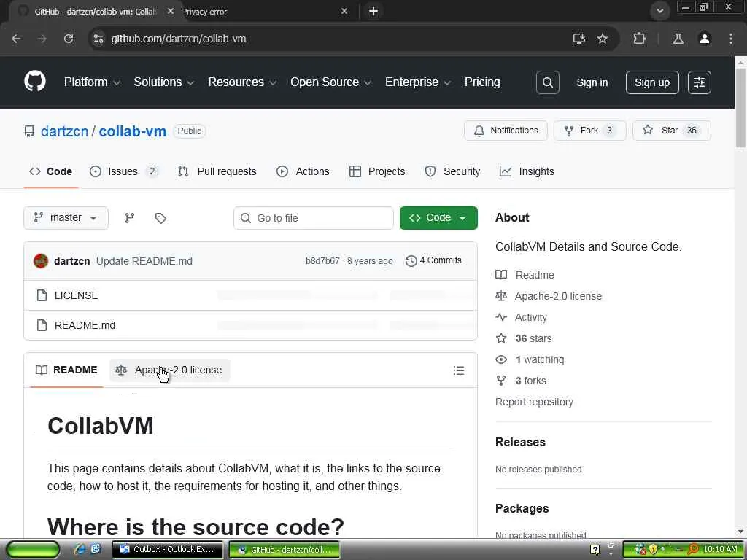Expand the Solutions menu

tap(163, 82)
